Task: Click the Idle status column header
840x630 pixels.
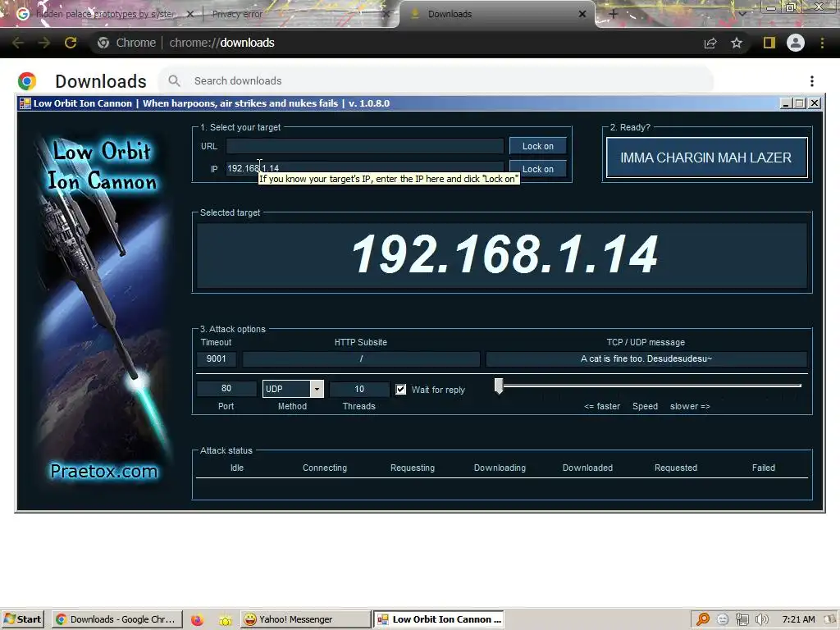Action: (x=237, y=468)
